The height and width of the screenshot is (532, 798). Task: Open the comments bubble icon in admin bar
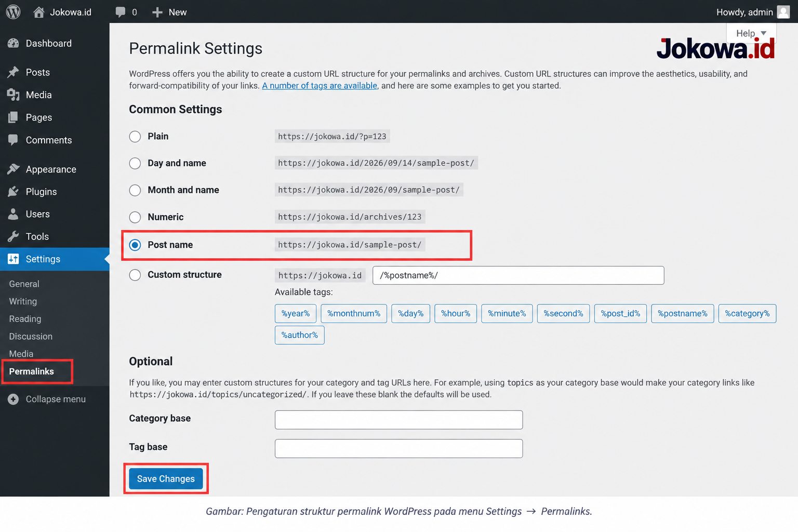[120, 12]
